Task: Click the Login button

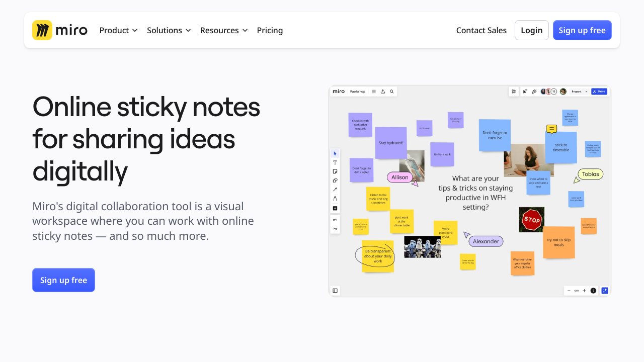Action: point(531,30)
